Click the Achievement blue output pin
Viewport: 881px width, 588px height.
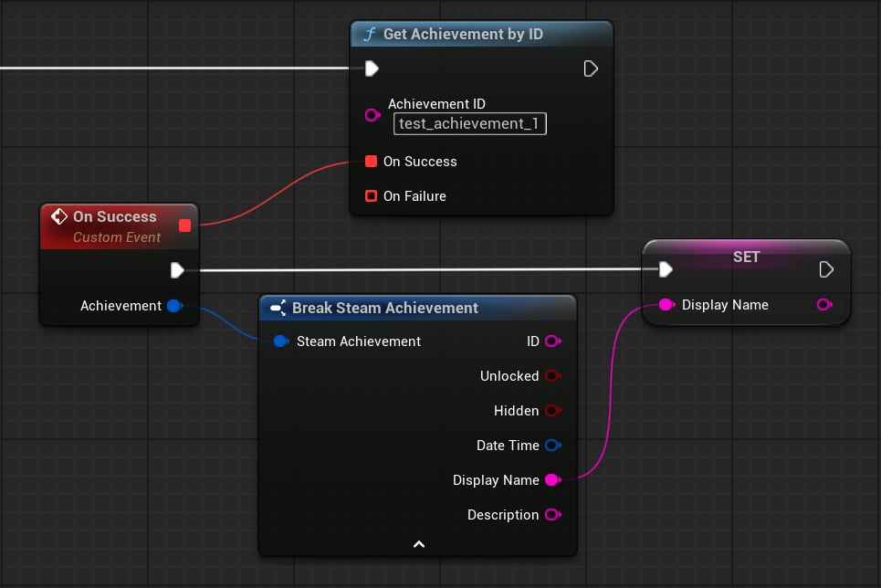174,306
